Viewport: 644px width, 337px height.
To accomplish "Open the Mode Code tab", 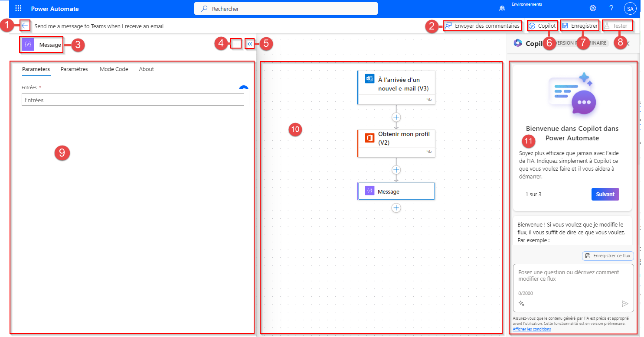I will [114, 69].
